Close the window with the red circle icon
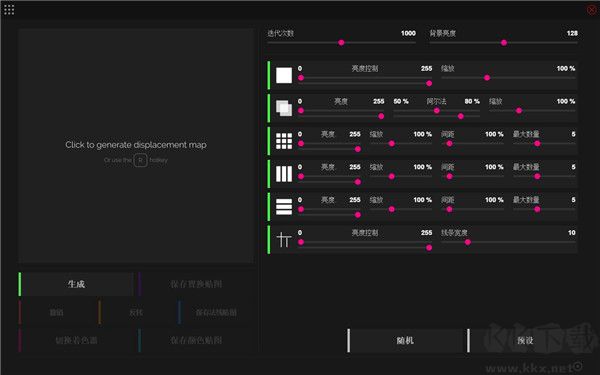The image size is (600, 375). pos(592,10)
